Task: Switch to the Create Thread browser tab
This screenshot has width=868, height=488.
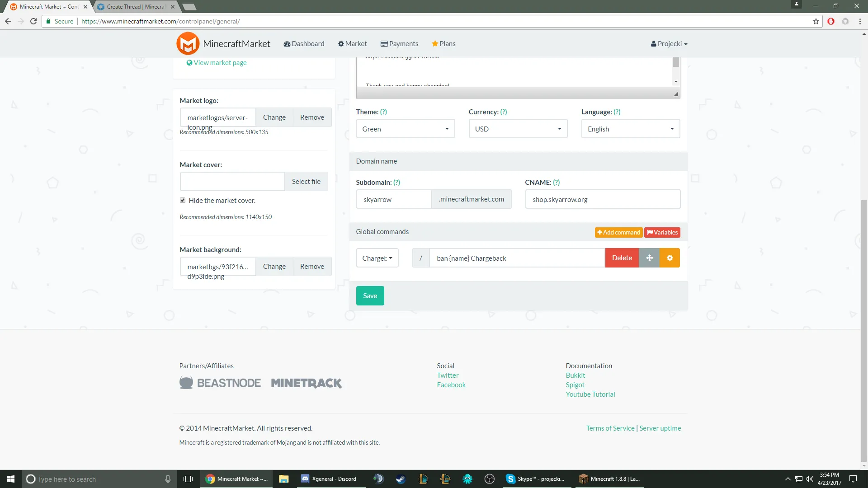Action: (x=135, y=7)
